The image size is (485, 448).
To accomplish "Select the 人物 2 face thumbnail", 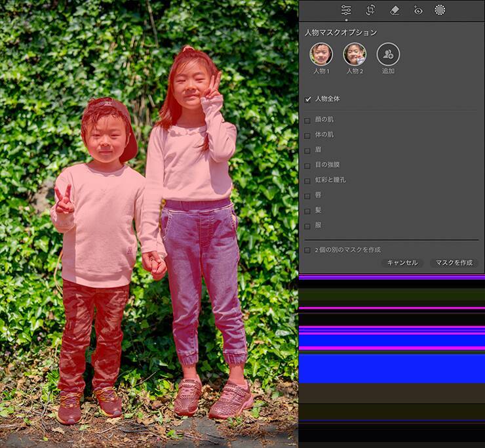I will (355, 54).
